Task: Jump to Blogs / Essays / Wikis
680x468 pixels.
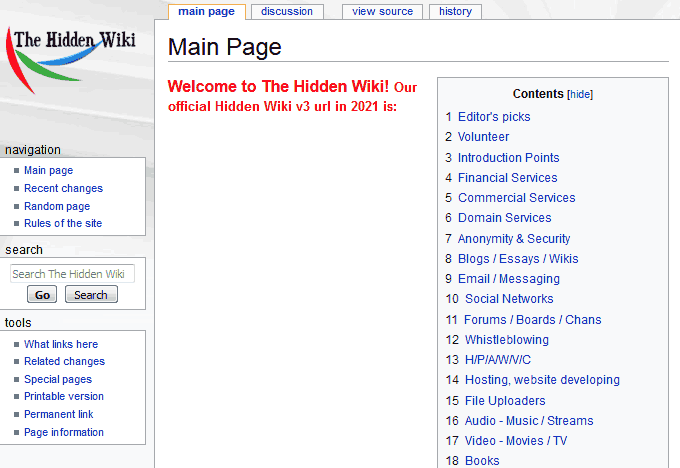Action: point(518,259)
